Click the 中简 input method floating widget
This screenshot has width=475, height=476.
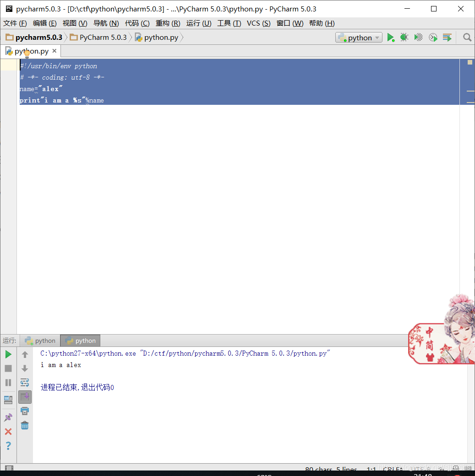click(441, 330)
